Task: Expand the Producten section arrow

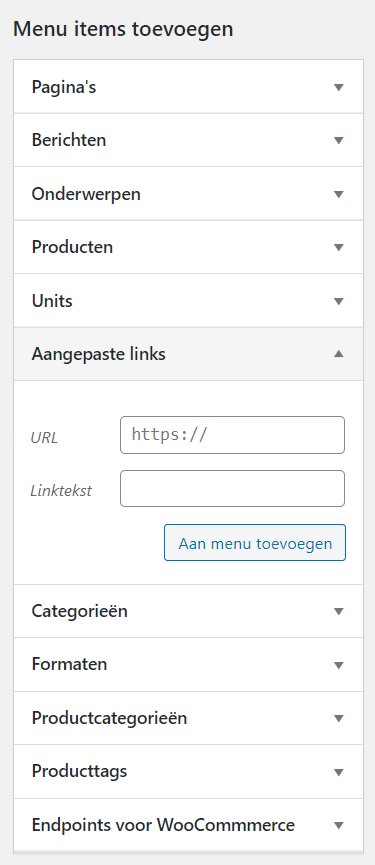Action: point(339,247)
